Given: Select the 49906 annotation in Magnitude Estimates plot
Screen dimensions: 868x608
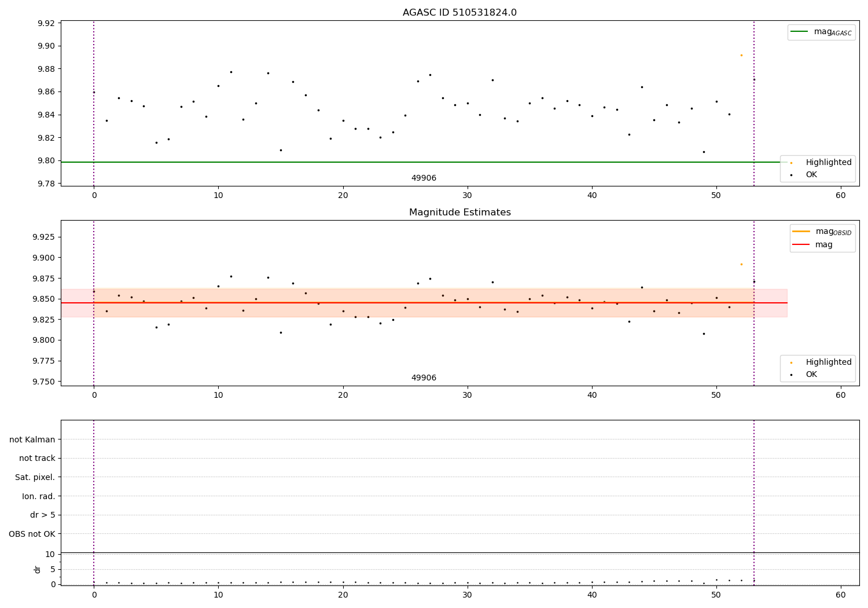Looking at the screenshot, I should (424, 378).
